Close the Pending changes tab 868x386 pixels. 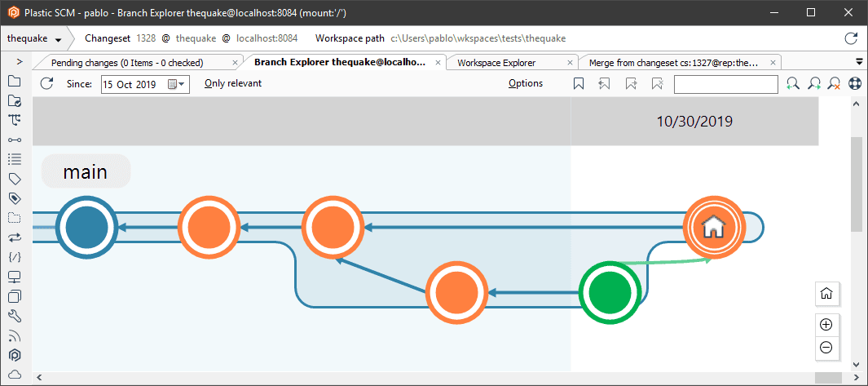point(235,63)
